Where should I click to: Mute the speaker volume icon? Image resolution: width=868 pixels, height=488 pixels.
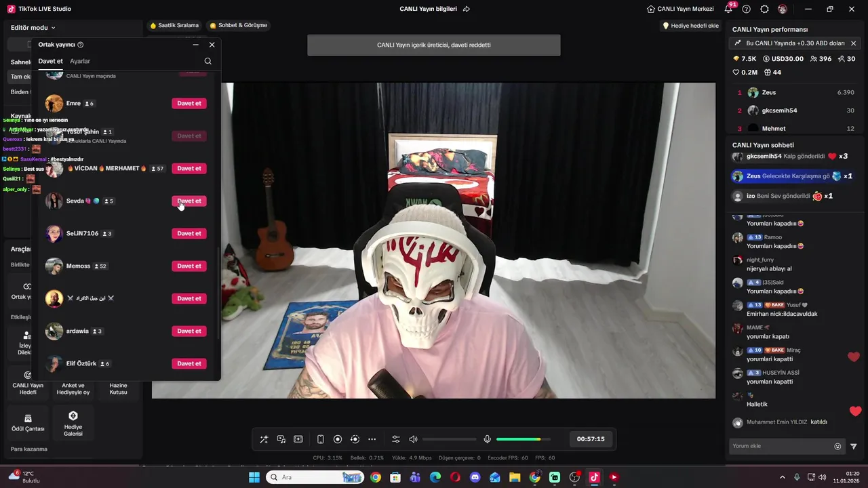tap(413, 439)
